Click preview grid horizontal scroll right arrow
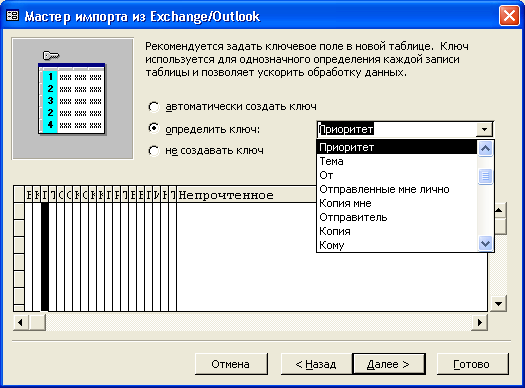Image resolution: width=525 pixels, height=388 pixels. click(x=479, y=323)
